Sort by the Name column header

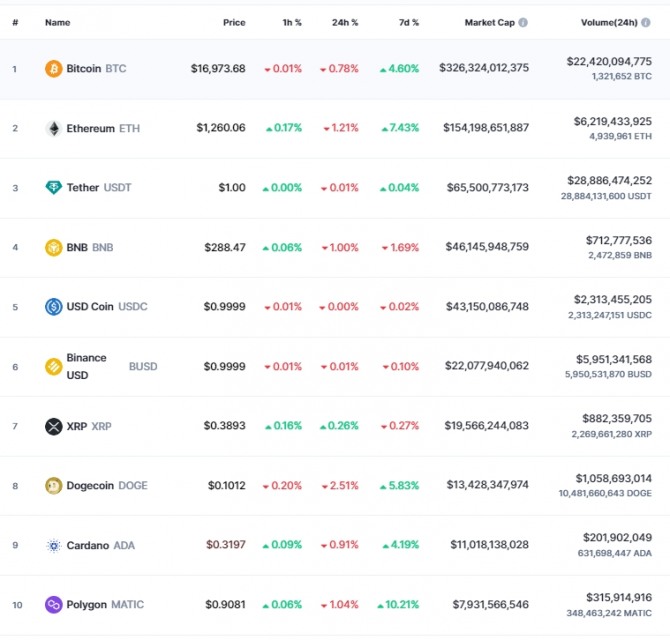point(57,22)
